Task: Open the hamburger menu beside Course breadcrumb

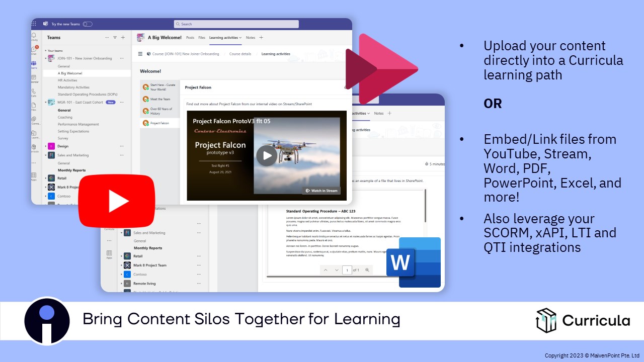Action: pyautogui.click(x=140, y=54)
